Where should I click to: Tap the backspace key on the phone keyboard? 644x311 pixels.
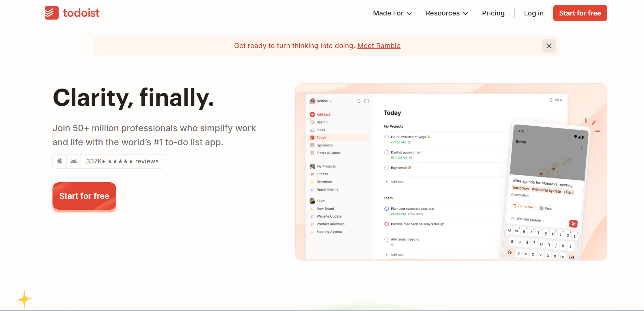[x=571, y=257]
